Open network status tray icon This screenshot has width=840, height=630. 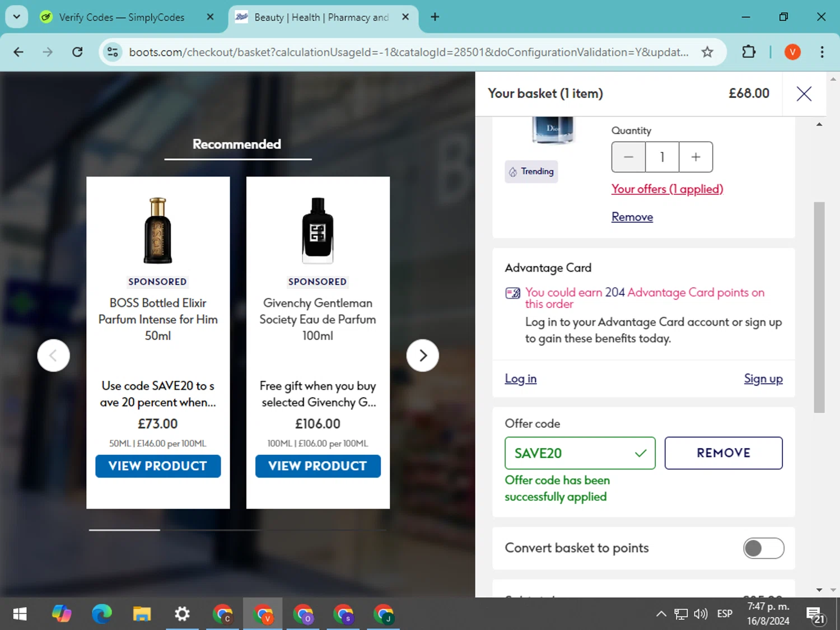pyautogui.click(x=681, y=614)
